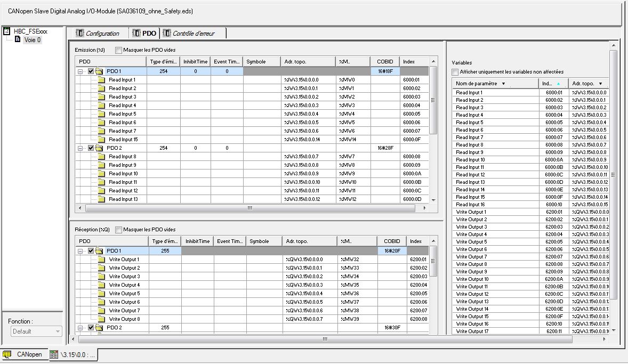Click the Write Output 3 folder icon
Viewport: 628px width, 364px height.
[102, 277]
